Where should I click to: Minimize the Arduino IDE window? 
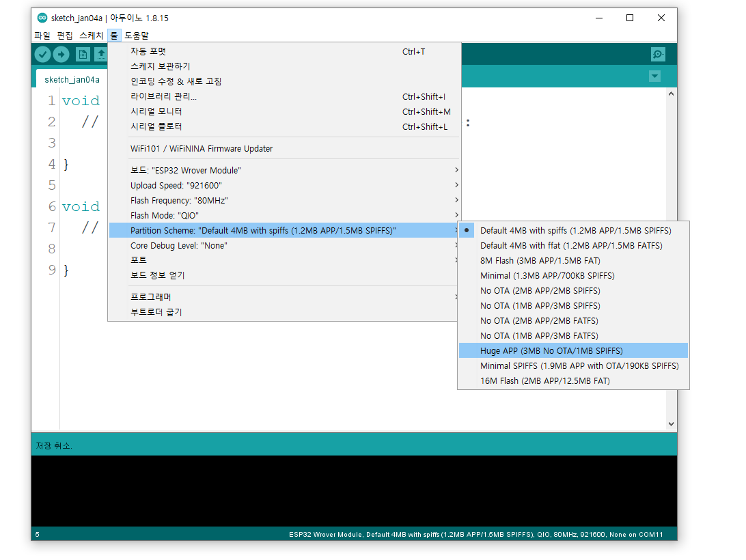599,18
